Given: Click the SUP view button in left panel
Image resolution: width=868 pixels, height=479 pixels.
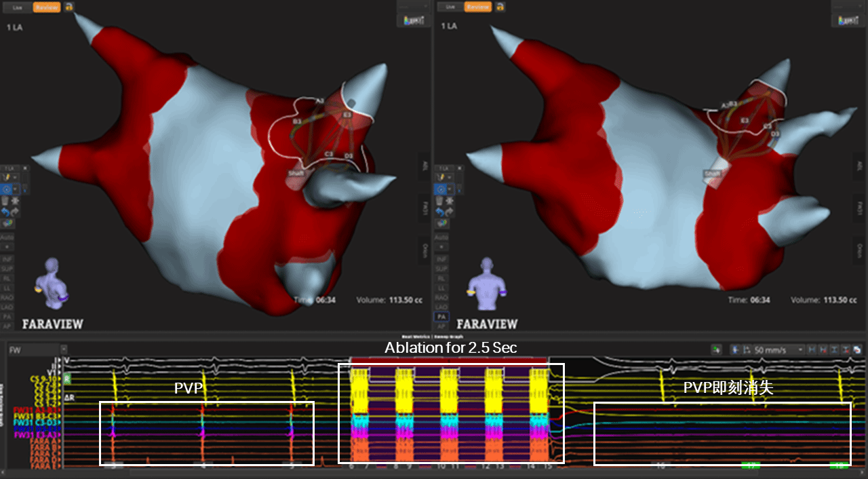Looking at the screenshot, I should tap(7, 269).
